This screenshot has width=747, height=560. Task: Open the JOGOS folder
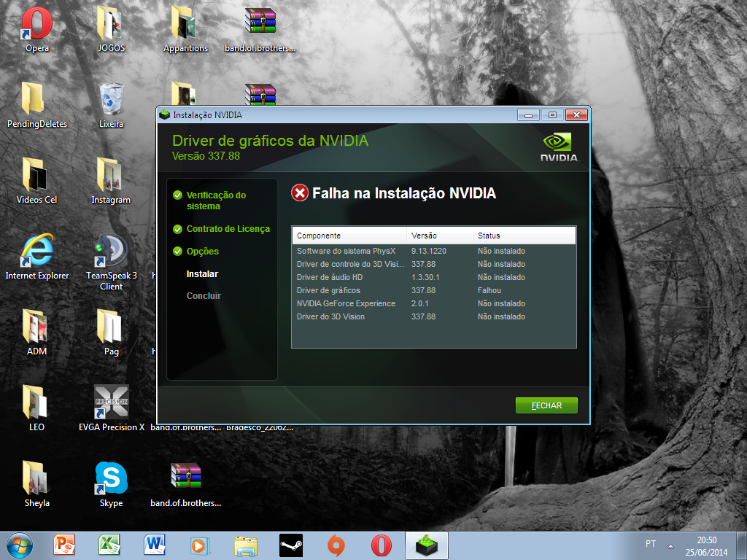(x=111, y=29)
